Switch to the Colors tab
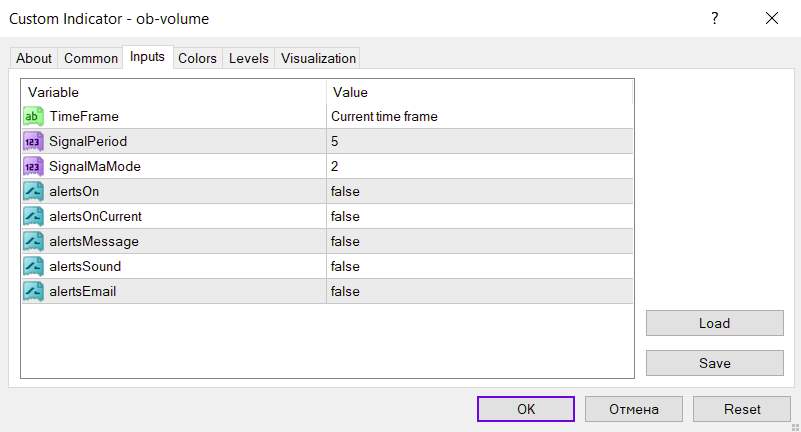The height and width of the screenshot is (432, 801). coord(197,58)
